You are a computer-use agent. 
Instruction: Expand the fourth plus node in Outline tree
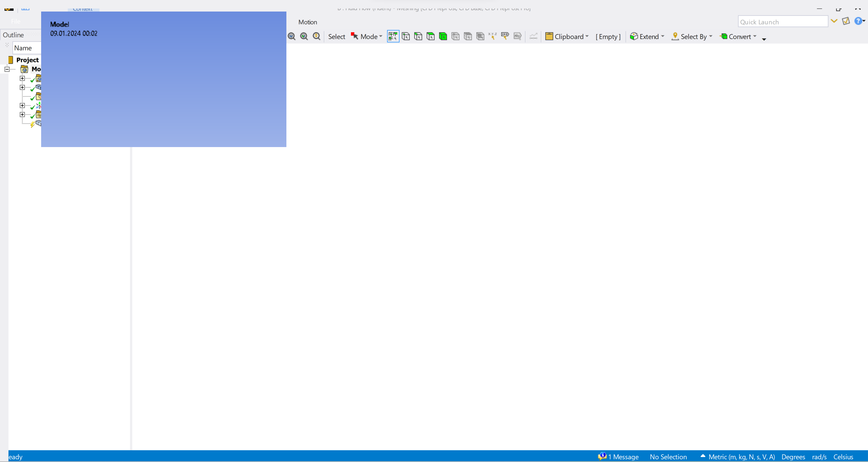(x=22, y=115)
